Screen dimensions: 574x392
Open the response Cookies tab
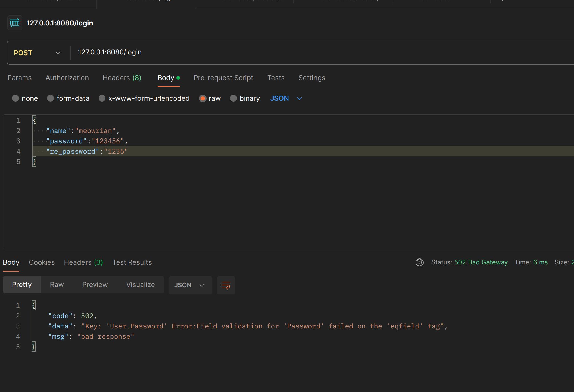[42, 262]
